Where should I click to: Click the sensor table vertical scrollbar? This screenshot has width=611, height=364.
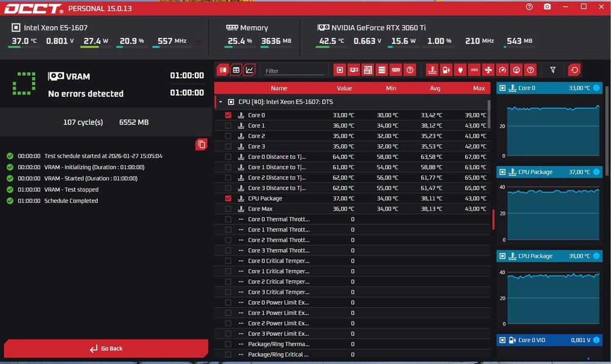tap(489, 114)
